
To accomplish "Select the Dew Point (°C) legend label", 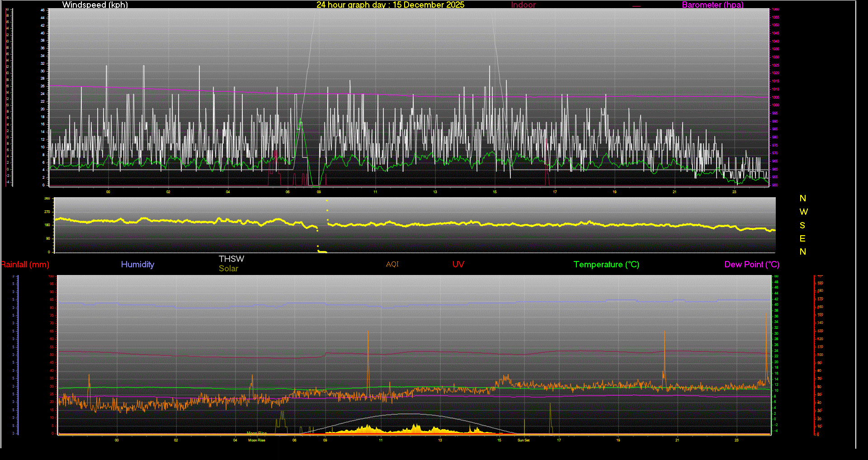I will 751,265.
